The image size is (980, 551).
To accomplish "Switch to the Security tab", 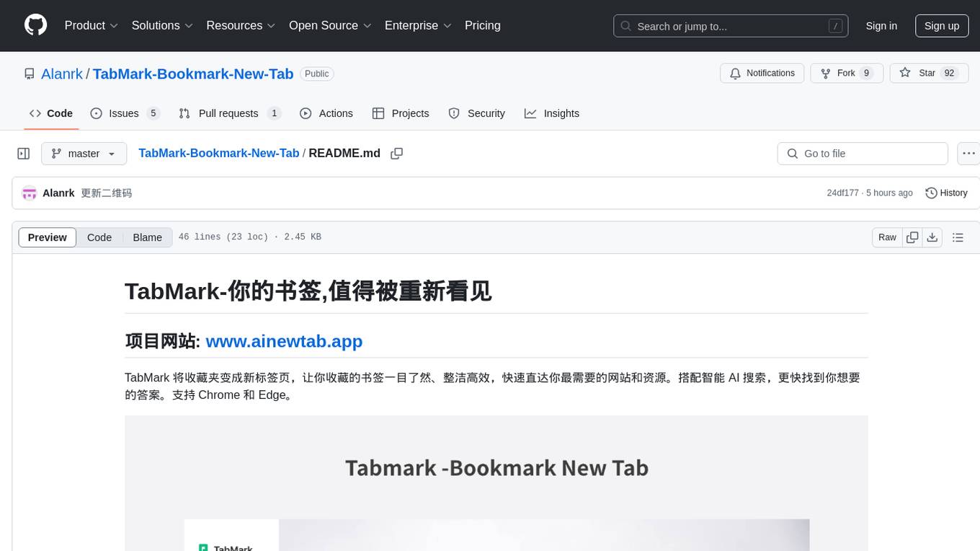I will pos(477,113).
